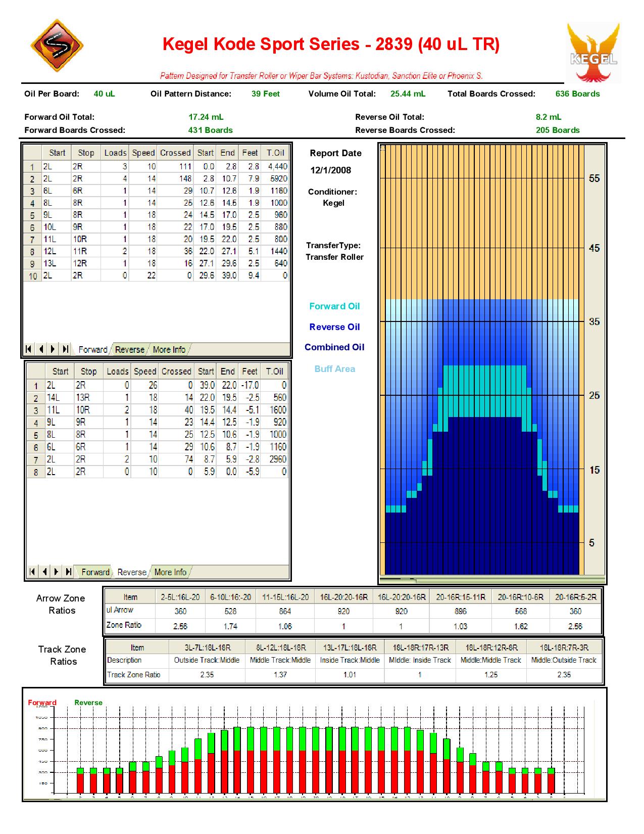This screenshot has width=644, height=834.
Task: Click the forward boards value 431 Boards
Action: click(x=211, y=130)
